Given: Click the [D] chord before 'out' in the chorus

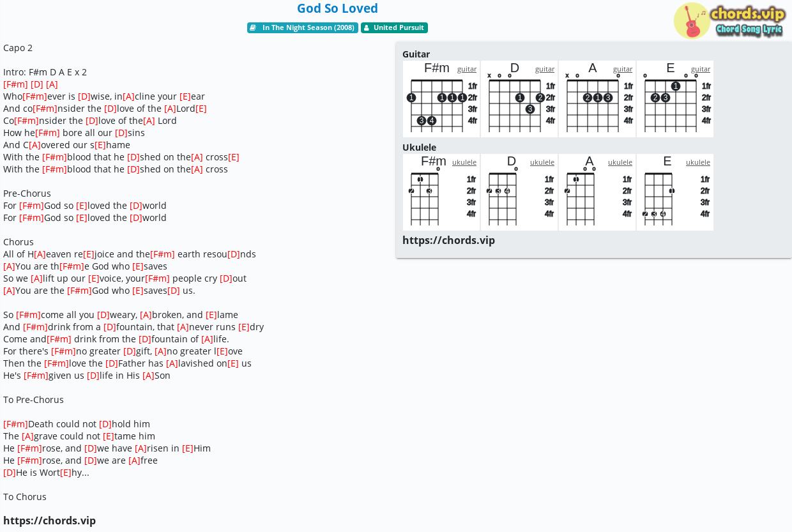Looking at the screenshot, I should coord(226,278).
